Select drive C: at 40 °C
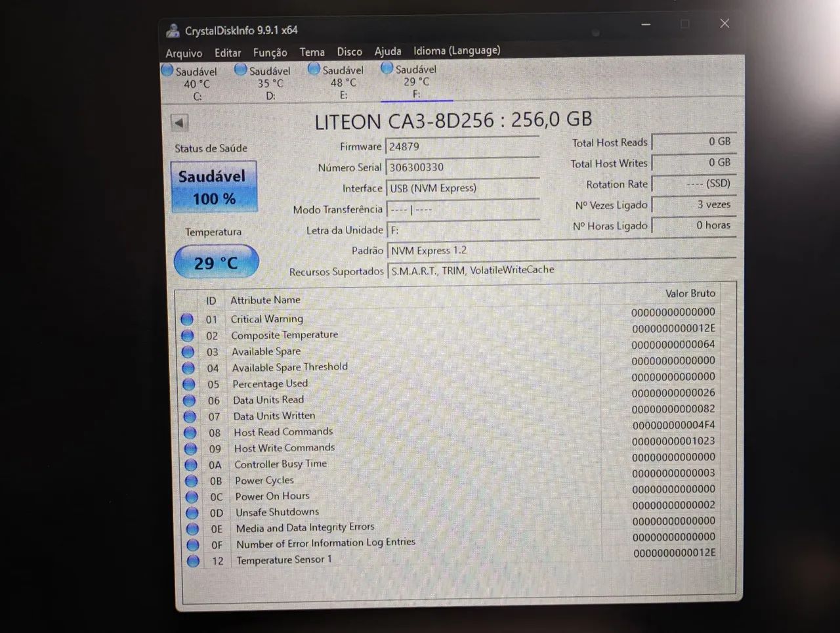Image resolution: width=840 pixels, height=633 pixels. 190,83
